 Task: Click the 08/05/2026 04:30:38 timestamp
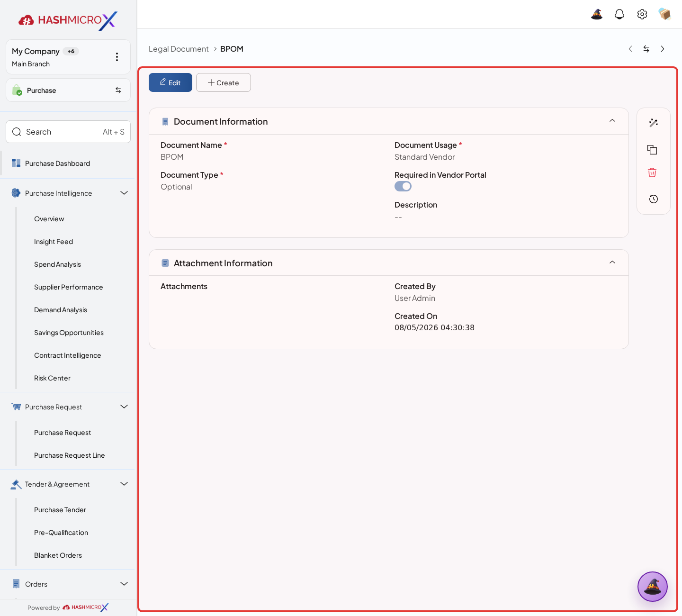point(434,327)
